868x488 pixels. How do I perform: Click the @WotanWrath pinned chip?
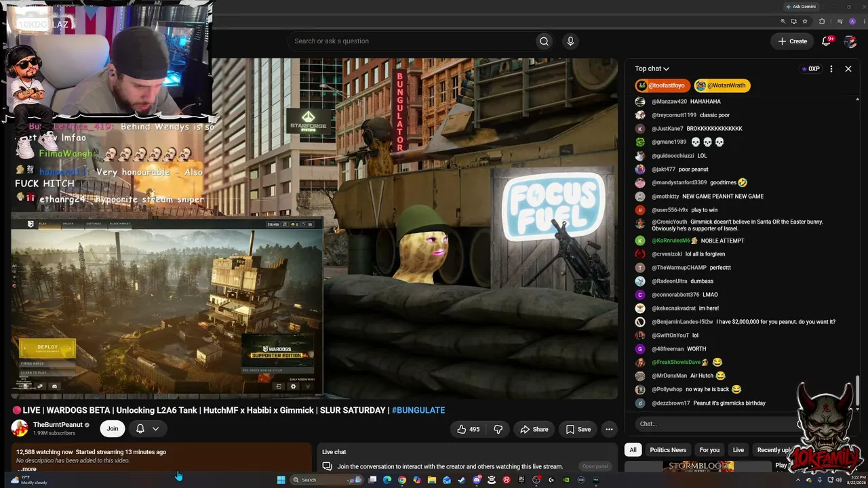[722, 85]
